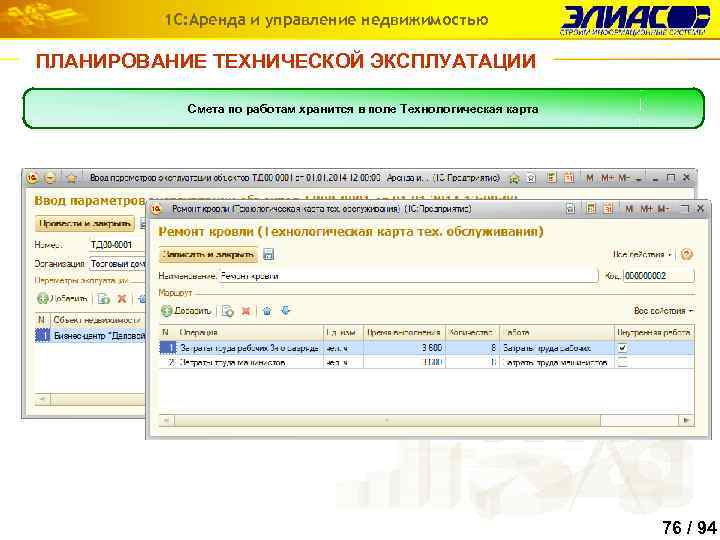
Task: Open upper Все действия menu beside help icon
Action: coord(642,254)
